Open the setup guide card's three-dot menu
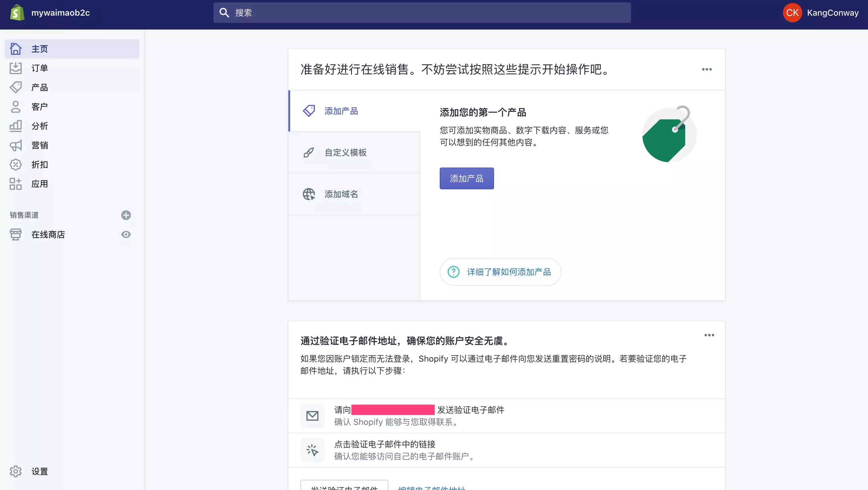 point(707,69)
